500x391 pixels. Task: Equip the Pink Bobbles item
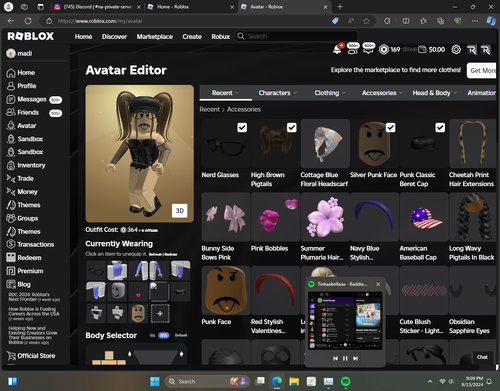coord(276,217)
